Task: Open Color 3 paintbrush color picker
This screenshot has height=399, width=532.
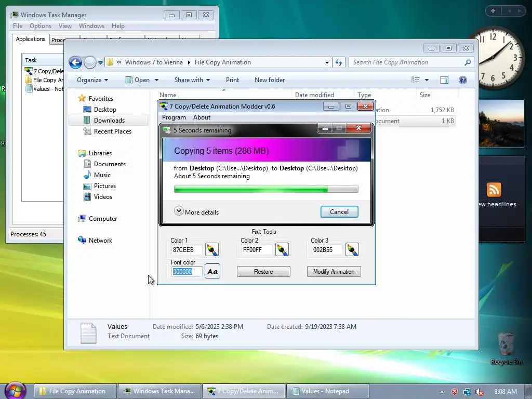Action: 352,250
